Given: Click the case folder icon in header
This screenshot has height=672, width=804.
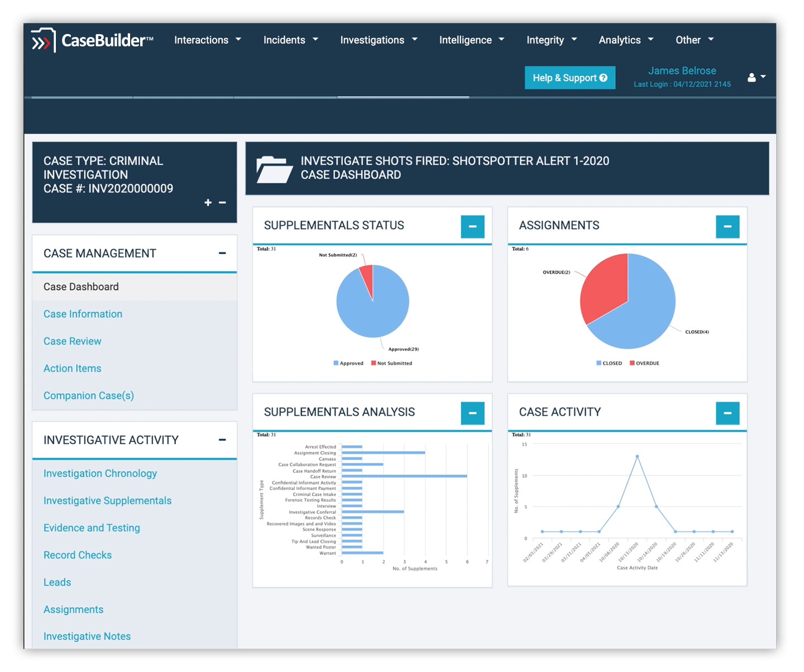Looking at the screenshot, I should 274,169.
